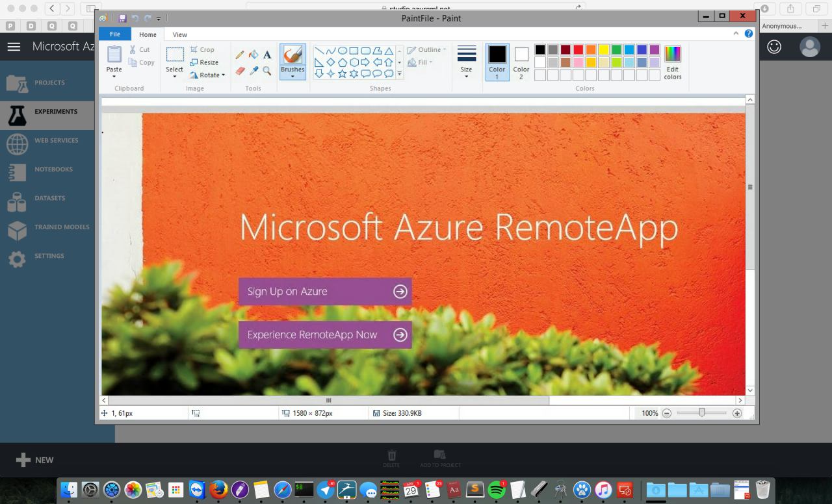Screen dimensions: 832x504
Task: Open the shape Outline dropdown
Action: [426, 50]
